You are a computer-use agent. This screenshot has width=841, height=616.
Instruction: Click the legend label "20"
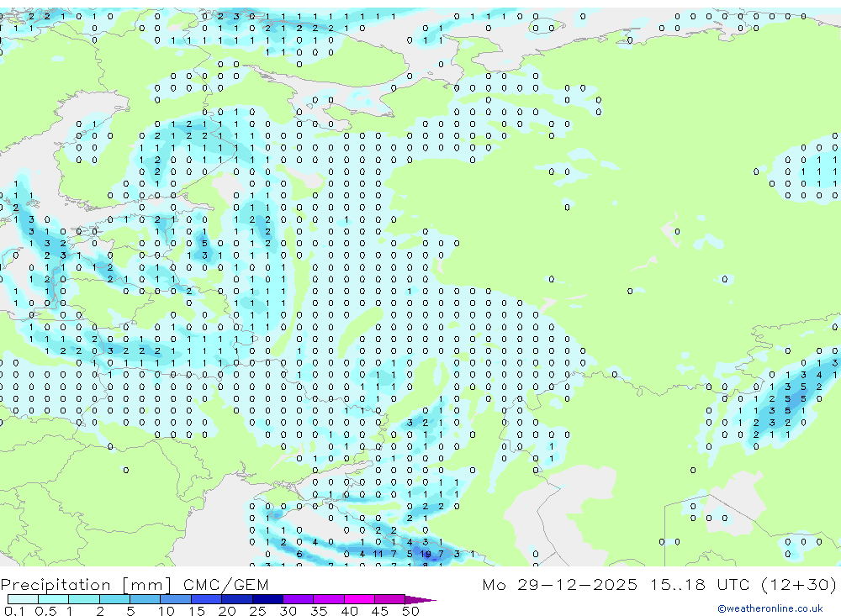[227, 611]
